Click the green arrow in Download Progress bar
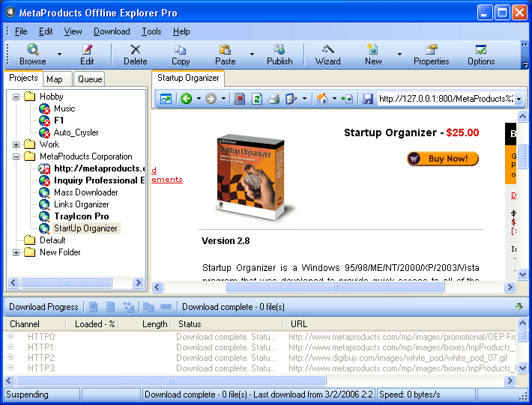This screenshot has height=405, width=532. 519,307
